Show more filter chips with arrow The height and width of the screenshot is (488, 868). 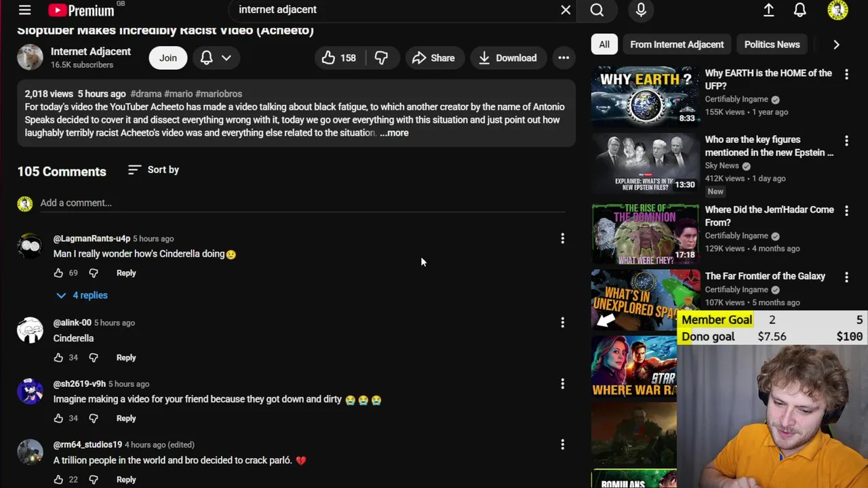click(836, 45)
